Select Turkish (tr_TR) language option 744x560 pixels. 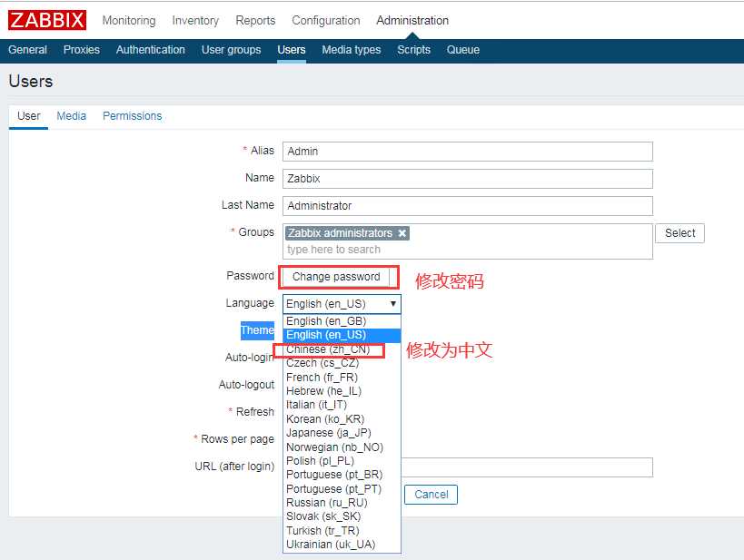[x=342, y=530]
